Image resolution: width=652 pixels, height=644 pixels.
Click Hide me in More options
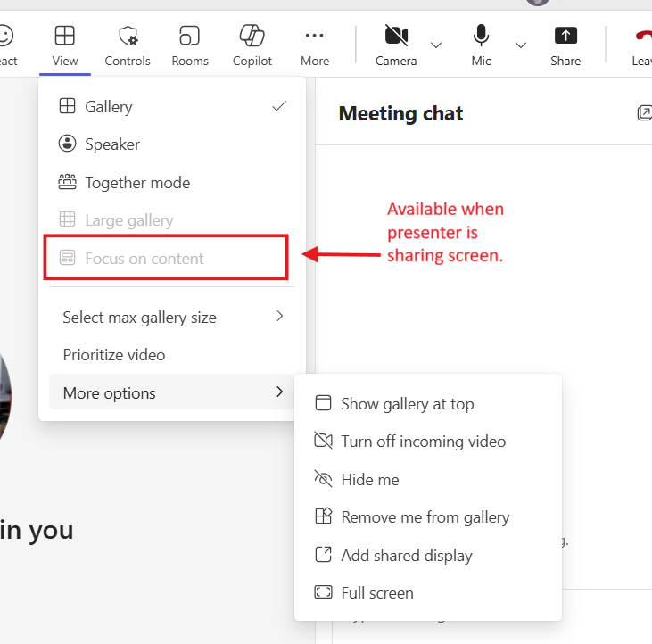369,480
